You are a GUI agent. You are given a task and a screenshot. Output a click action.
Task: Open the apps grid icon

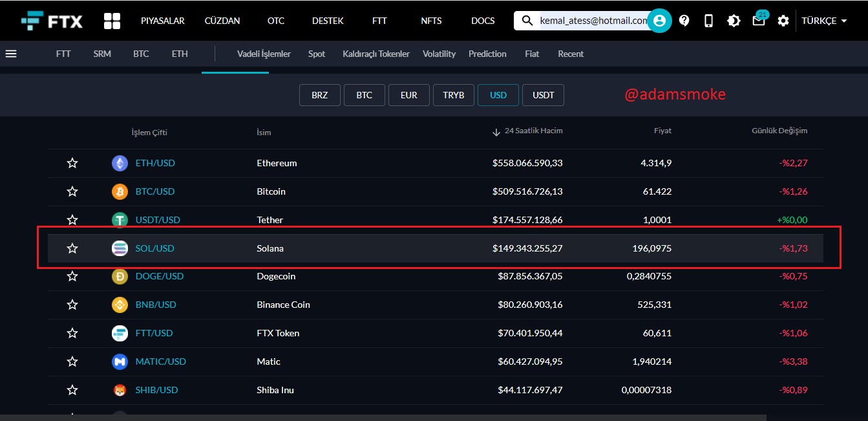(112, 21)
